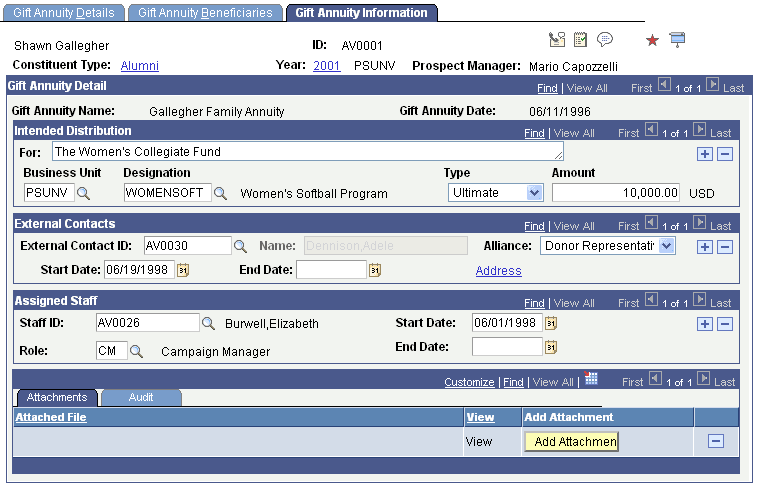Screen dimensions: 757x487
Task: Show previous row in Intended Distribution
Action: 651,129
